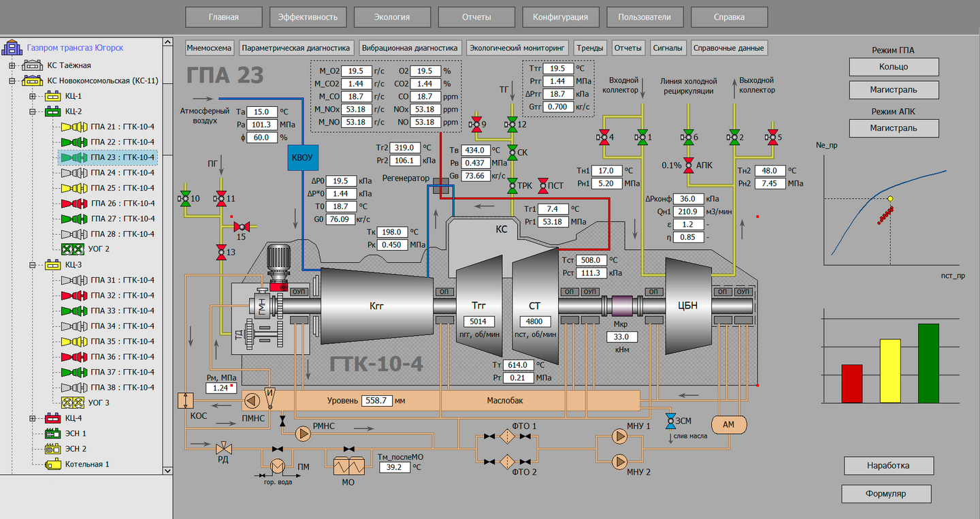This screenshot has width=980, height=519.
Task: Click the ФТО 1 oil filter symbol
Action: click(x=507, y=436)
